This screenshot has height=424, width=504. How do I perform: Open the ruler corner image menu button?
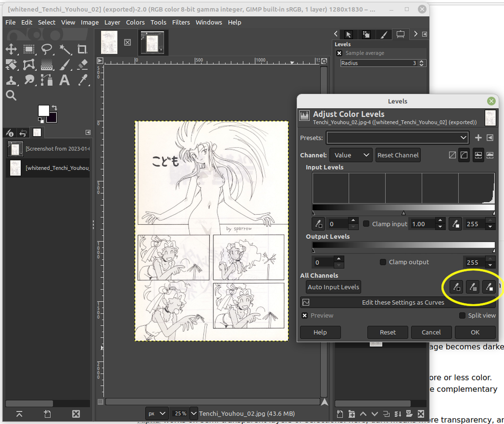[x=100, y=60]
